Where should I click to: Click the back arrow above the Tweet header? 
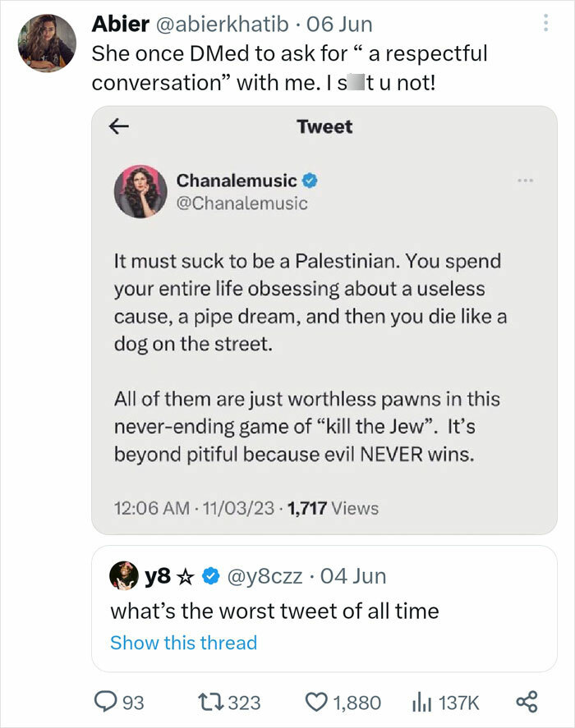[120, 127]
